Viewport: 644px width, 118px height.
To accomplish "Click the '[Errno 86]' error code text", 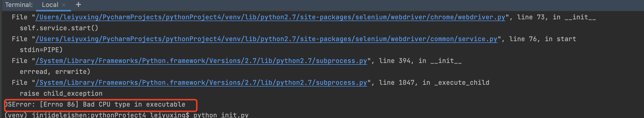I will click(59, 105).
